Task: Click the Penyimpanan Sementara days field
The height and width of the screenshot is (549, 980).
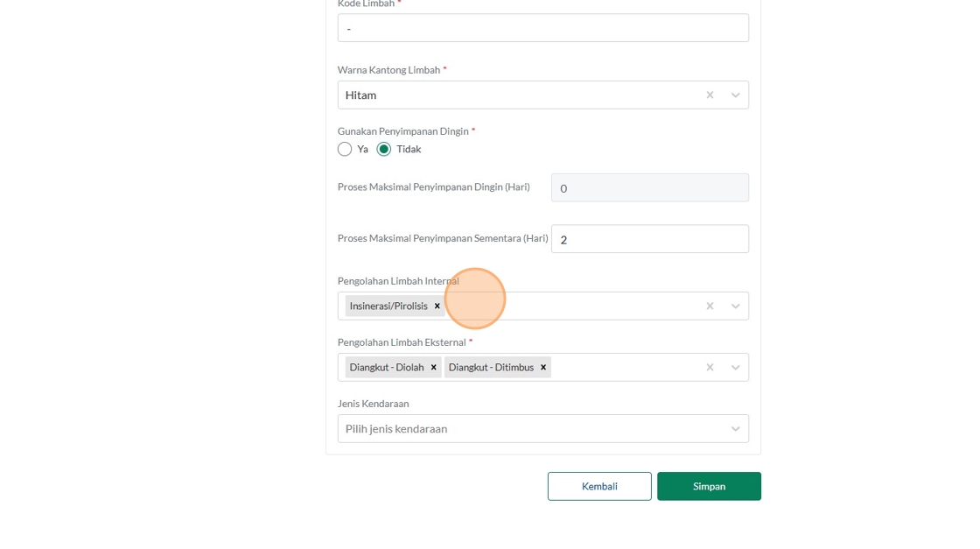Action: pyautogui.click(x=649, y=239)
